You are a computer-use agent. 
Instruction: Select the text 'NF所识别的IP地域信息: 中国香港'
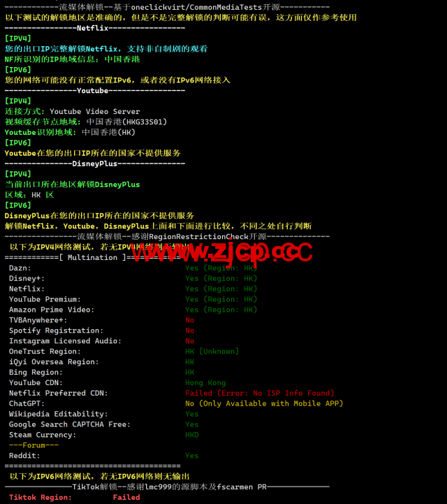point(72,59)
